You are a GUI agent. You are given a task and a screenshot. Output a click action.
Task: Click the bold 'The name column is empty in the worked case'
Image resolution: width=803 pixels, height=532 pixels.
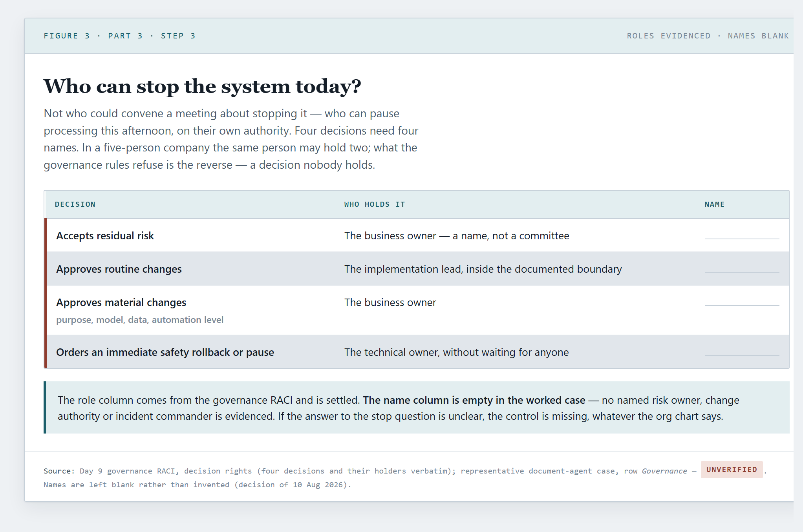coord(474,400)
